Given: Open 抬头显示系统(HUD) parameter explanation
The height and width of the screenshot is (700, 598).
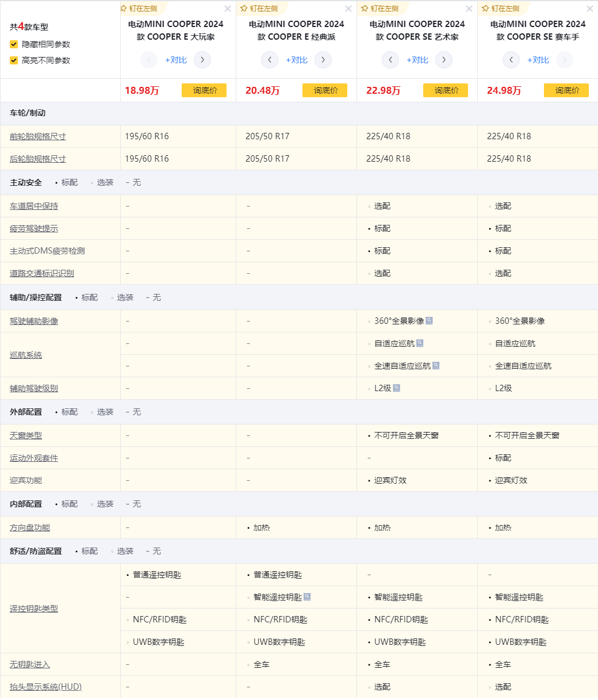Looking at the screenshot, I should (46, 687).
